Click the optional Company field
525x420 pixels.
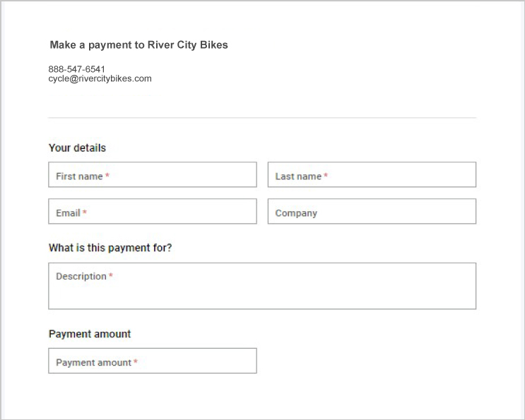click(x=372, y=211)
